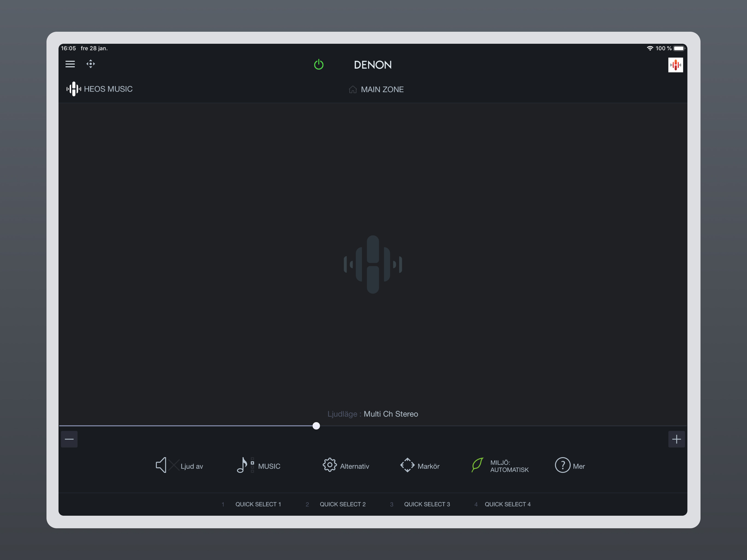The width and height of the screenshot is (747, 560).
Task: Select HEOS MUSIC input source
Action: pos(100,89)
